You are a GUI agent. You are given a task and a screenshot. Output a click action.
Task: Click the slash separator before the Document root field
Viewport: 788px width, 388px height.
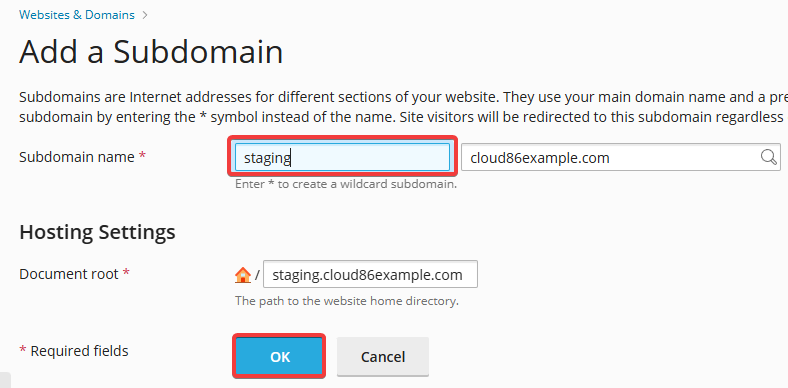click(x=257, y=275)
